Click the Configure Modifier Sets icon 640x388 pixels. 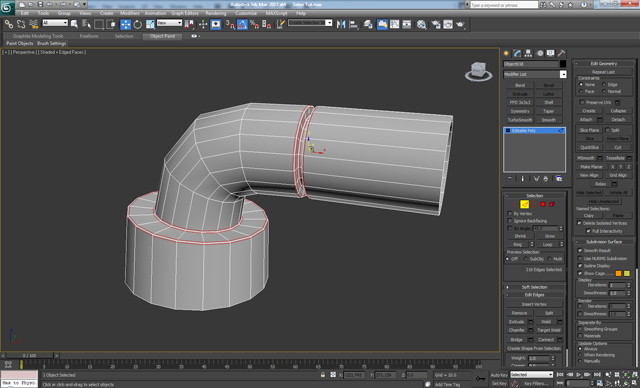[x=559, y=179]
